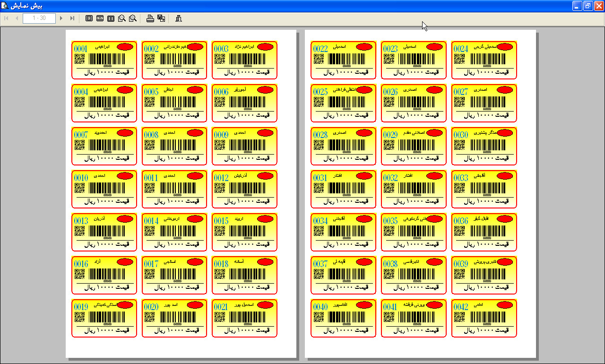
Task: Print the label report
Action: pyautogui.click(x=150, y=18)
